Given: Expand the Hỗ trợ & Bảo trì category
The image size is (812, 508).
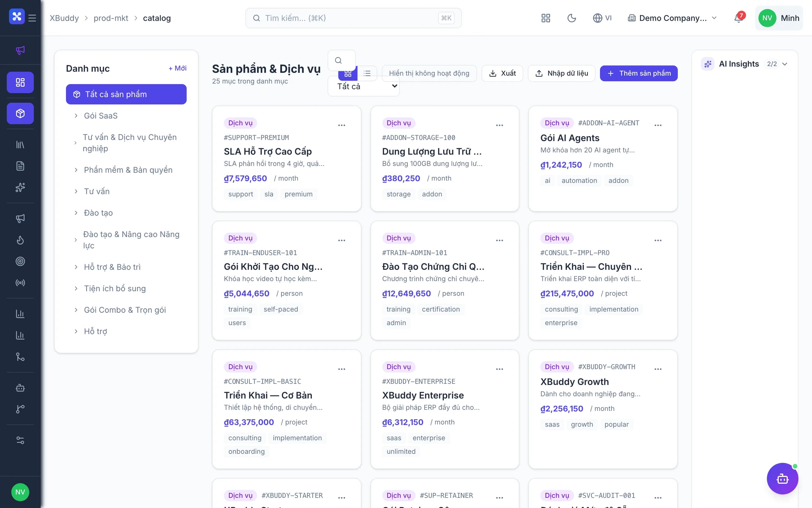Looking at the screenshot, I should (x=76, y=267).
